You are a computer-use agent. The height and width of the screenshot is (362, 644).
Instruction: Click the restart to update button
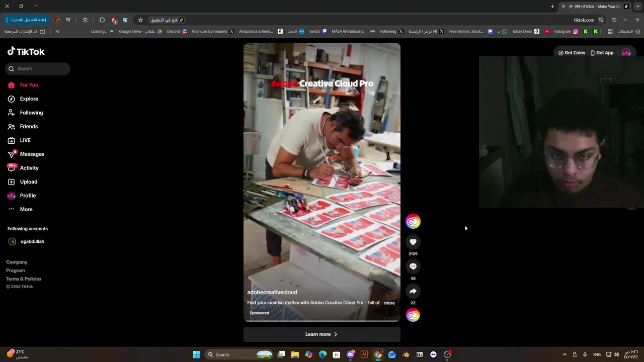click(26, 20)
